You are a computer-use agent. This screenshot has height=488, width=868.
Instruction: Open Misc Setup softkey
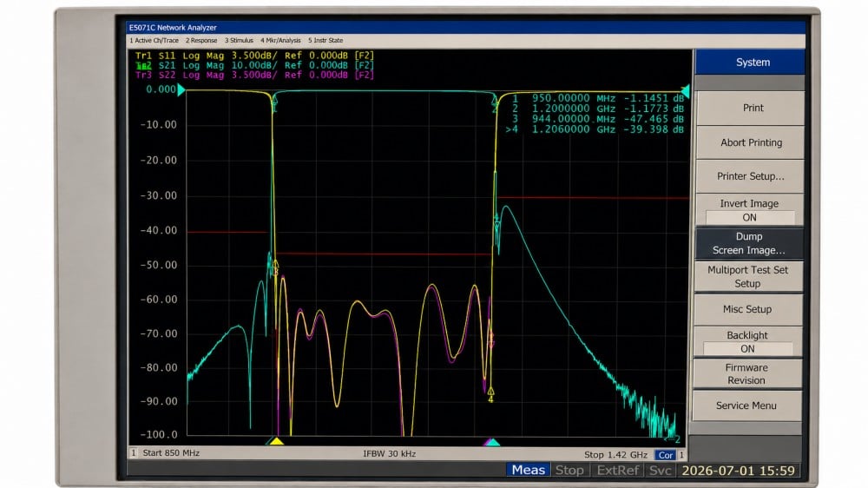[746, 309]
